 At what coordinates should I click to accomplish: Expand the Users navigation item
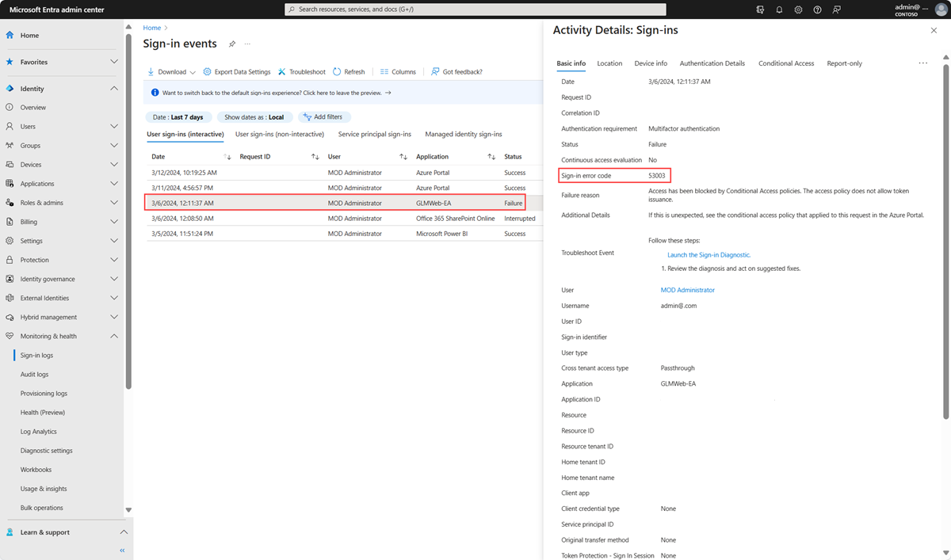click(x=114, y=127)
